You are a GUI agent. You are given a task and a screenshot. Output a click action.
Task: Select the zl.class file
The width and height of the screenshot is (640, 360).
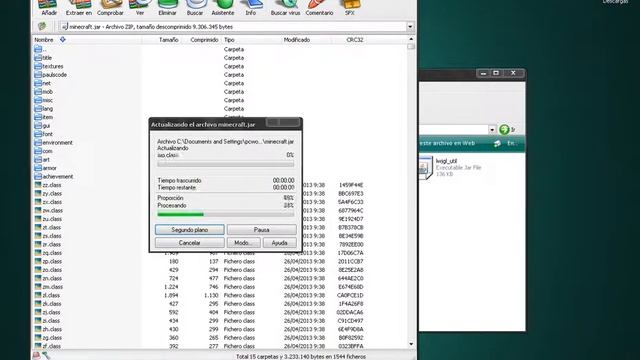(47, 296)
